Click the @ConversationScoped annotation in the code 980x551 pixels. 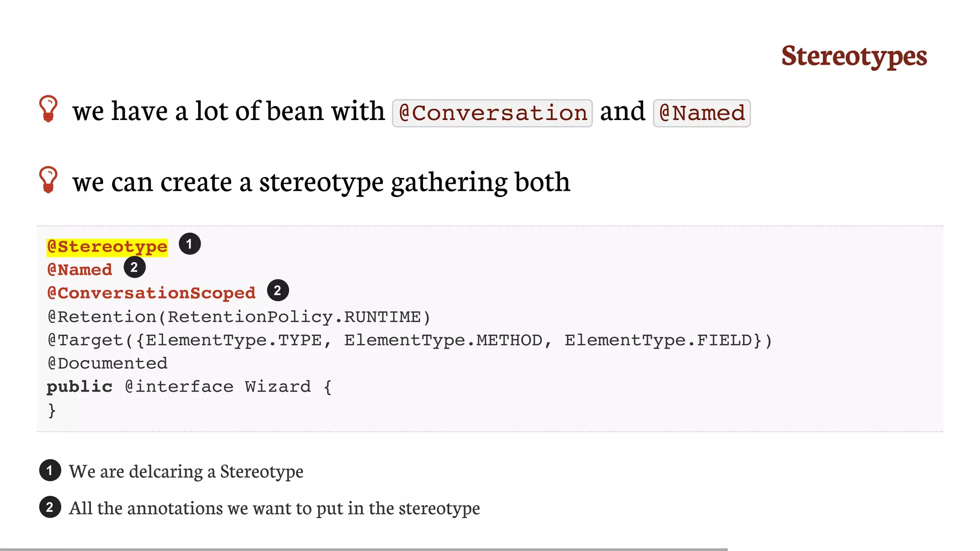pyautogui.click(x=152, y=293)
